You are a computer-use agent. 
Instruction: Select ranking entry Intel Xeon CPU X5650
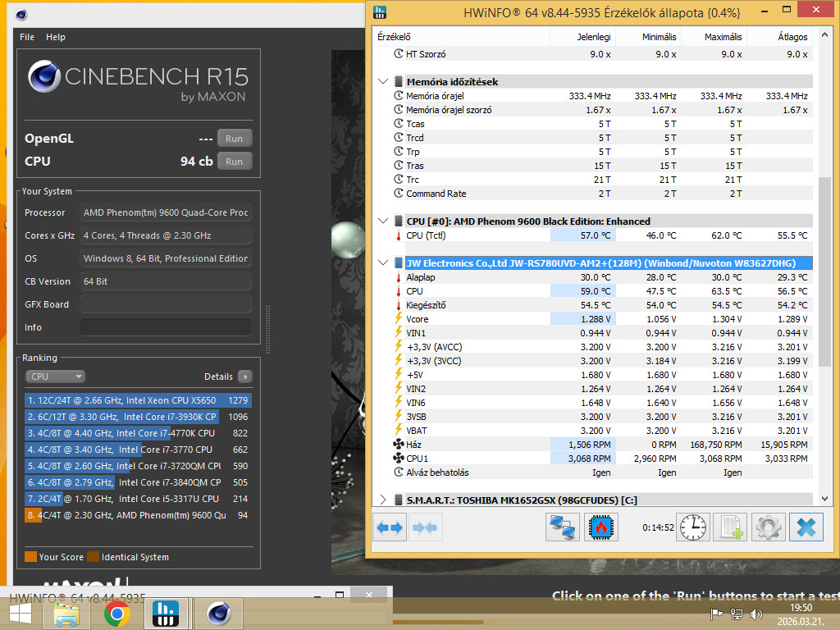138,400
